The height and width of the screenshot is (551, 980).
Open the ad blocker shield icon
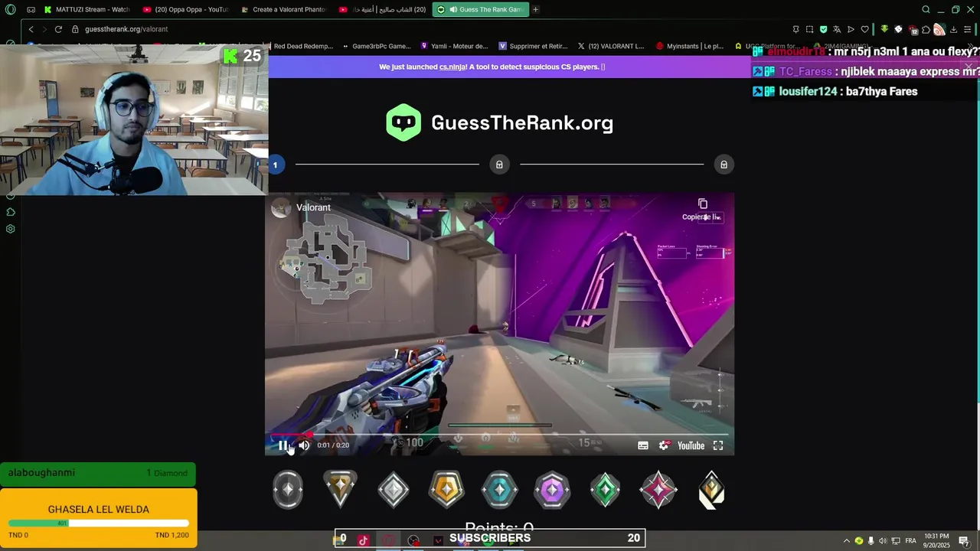824,29
